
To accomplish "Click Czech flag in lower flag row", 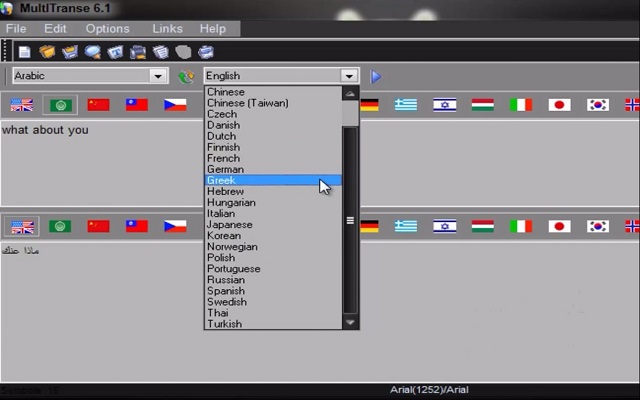I will [175, 226].
